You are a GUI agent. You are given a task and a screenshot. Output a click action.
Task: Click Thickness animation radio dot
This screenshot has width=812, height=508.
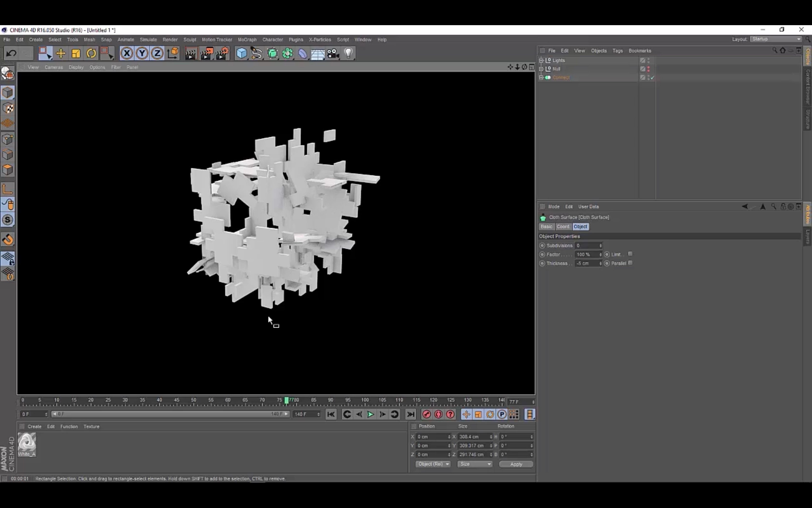click(542, 263)
